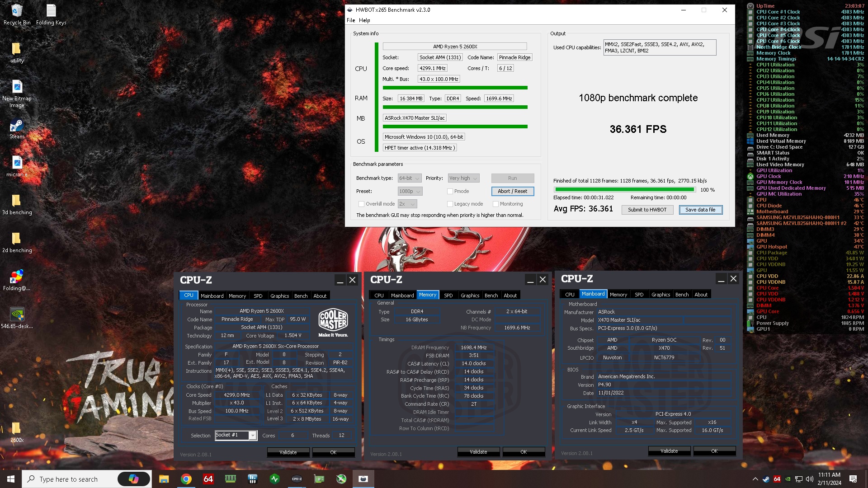Click the Power Supply sidebar row
868x488 pixels.
[806, 323]
